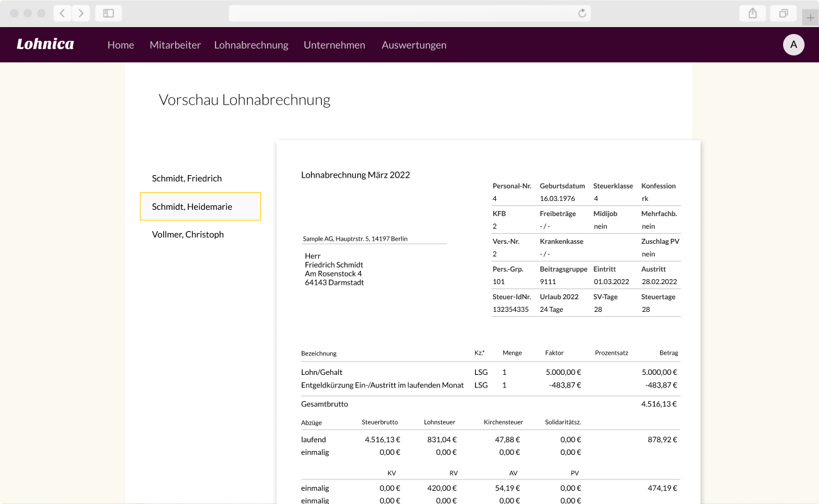The height and width of the screenshot is (504, 819).
Task: Click the address line 'Am Rosenstock 4'
Action: [x=333, y=273]
